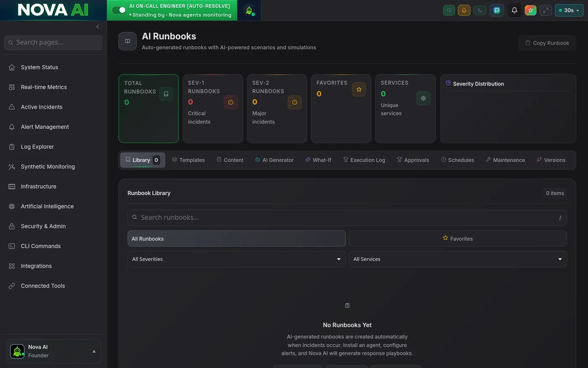
Task: Open Alert Management page
Action: (x=53, y=127)
